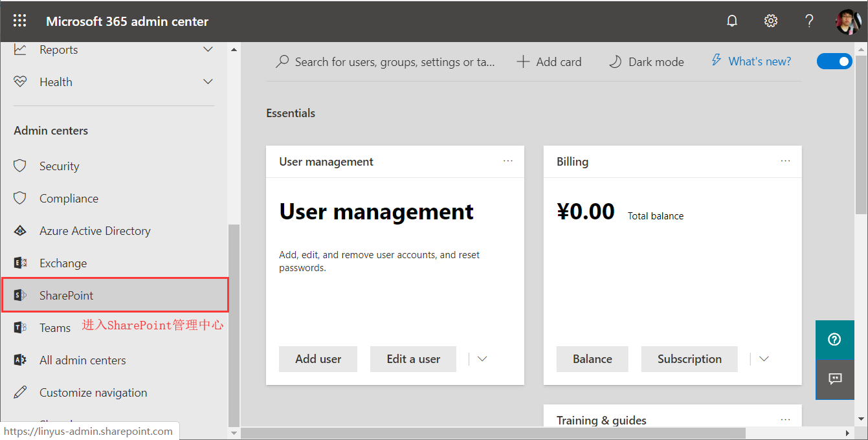Click the Dark mode label

click(x=656, y=61)
